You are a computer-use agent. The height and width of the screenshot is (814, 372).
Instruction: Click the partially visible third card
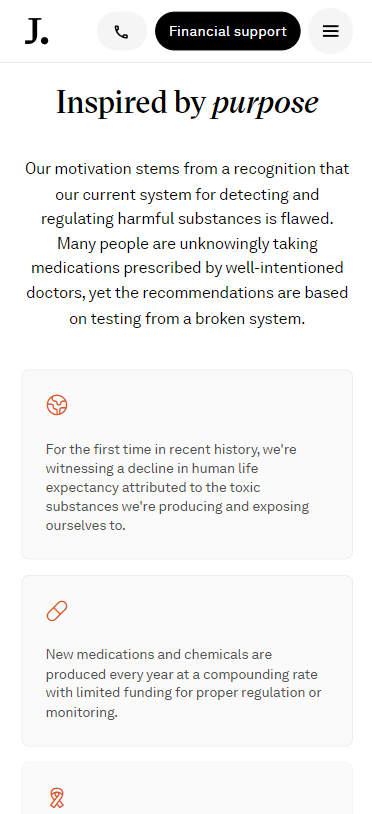187,788
